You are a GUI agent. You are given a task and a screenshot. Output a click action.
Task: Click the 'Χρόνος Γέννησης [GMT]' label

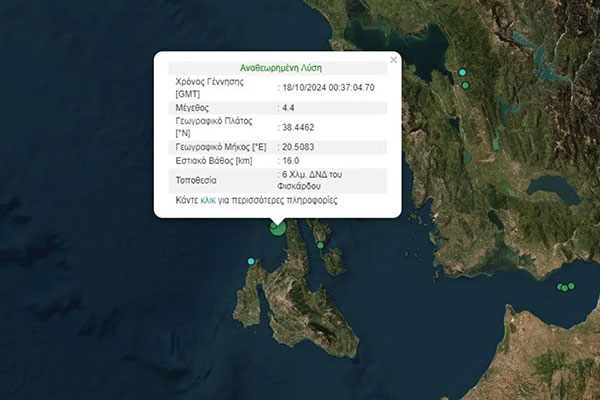(212, 87)
